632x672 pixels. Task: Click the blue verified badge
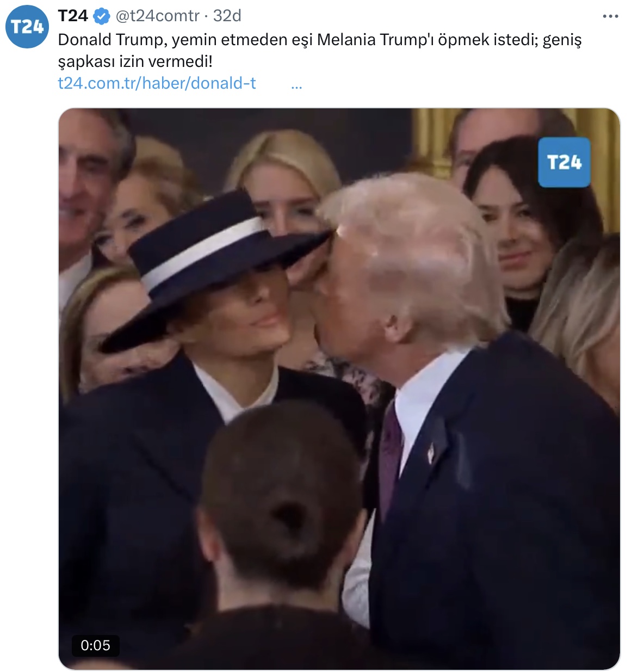pyautogui.click(x=101, y=16)
